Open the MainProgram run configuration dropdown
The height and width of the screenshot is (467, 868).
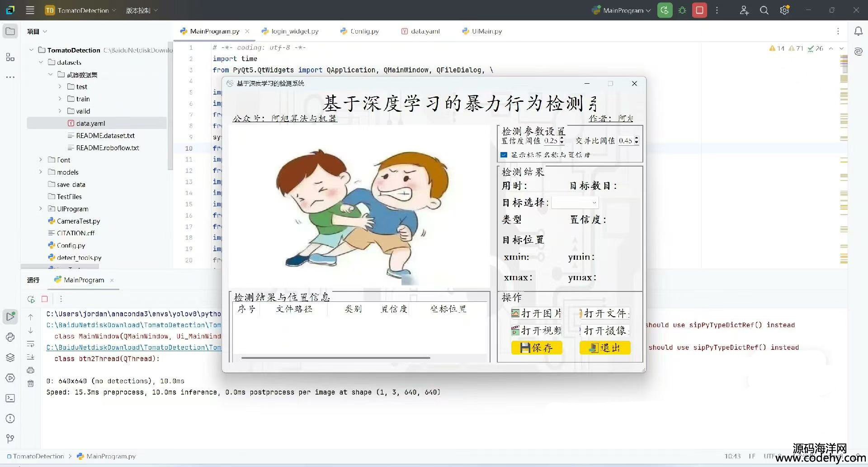click(621, 10)
